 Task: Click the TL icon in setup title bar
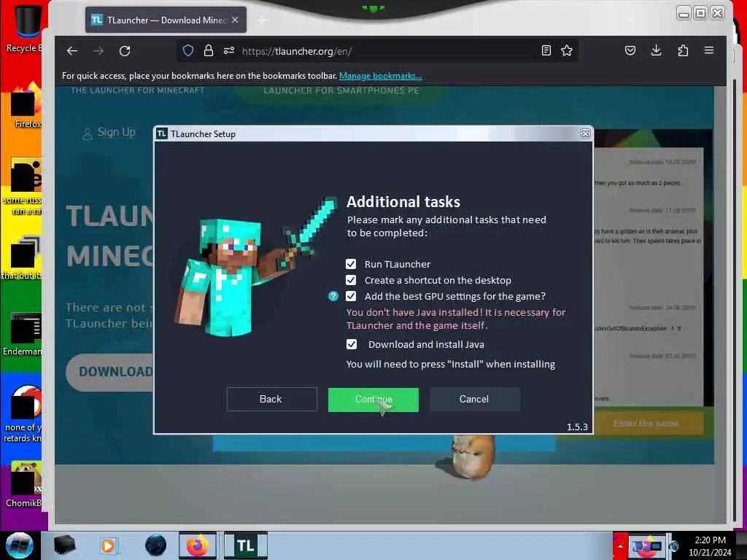[161, 134]
